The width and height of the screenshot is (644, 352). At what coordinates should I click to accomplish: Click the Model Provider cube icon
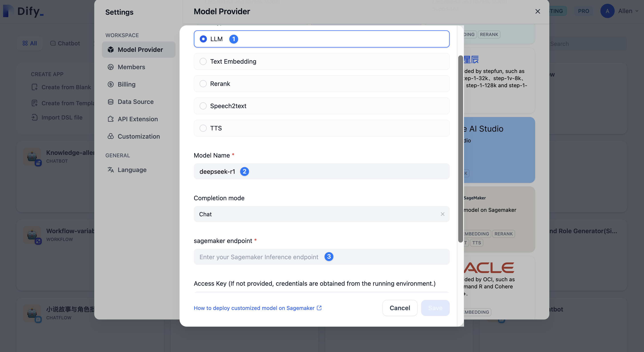point(110,50)
